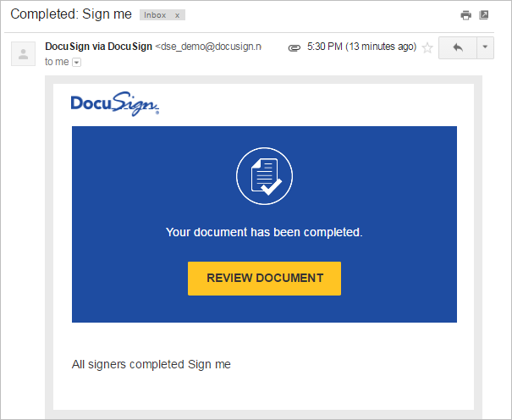Click sender name DocuSign via DocuSign
This screenshot has height=420, width=512.
[x=98, y=47]
